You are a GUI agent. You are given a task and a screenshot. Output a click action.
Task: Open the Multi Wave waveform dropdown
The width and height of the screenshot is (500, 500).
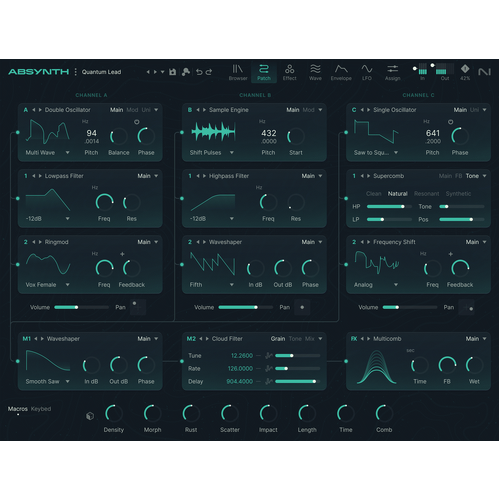[x=47, y=152]
